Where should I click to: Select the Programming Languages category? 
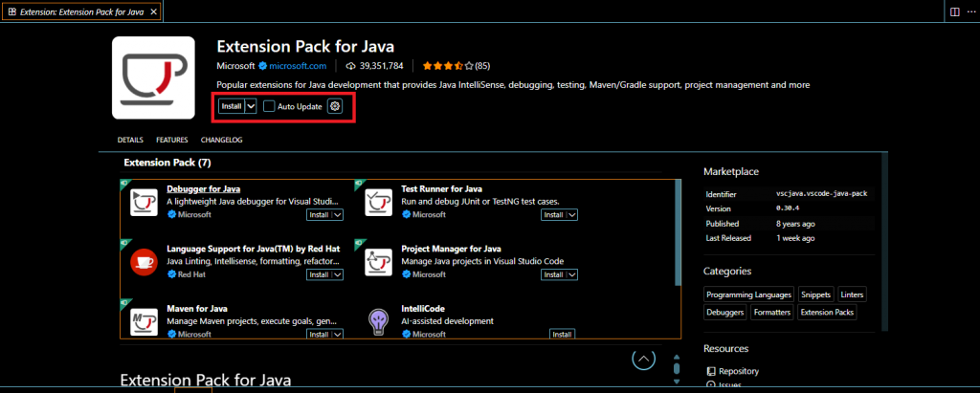[x=748, y=295]
